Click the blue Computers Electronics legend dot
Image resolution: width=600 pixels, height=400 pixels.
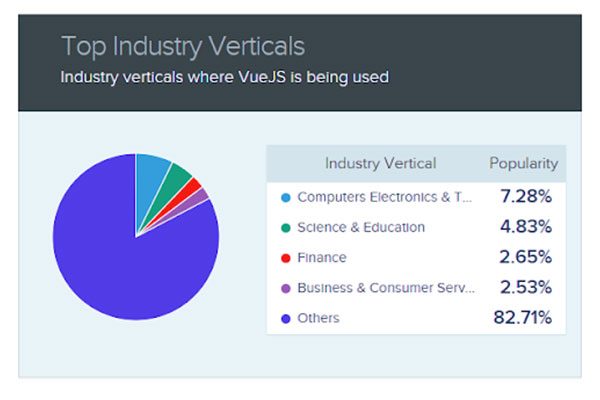[x=286, y=198]
